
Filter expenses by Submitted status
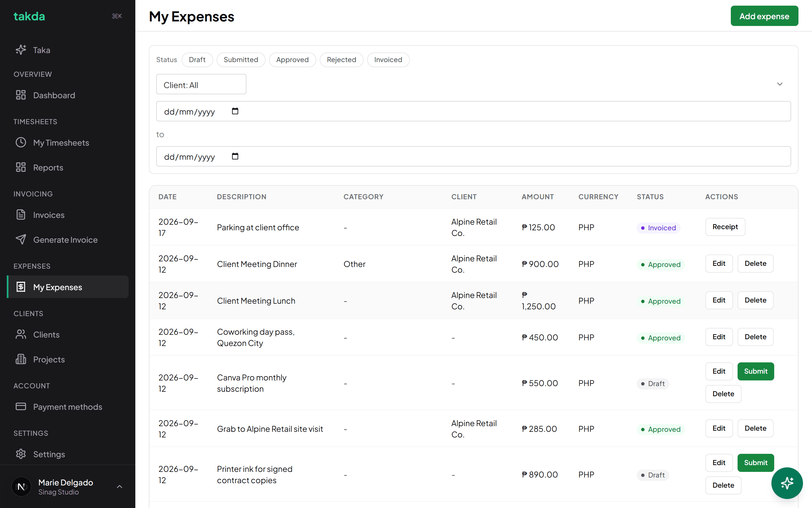[241, 60]
